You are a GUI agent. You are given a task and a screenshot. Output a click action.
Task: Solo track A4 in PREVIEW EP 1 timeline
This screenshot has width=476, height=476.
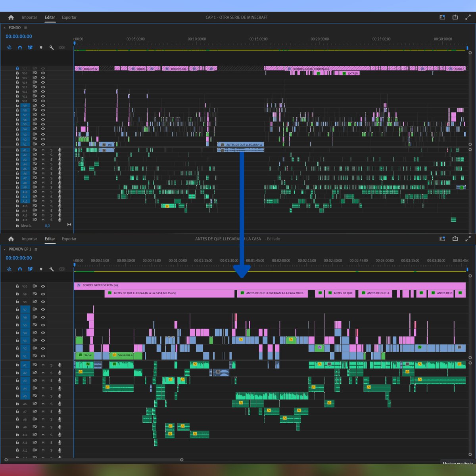click(51, 388)
